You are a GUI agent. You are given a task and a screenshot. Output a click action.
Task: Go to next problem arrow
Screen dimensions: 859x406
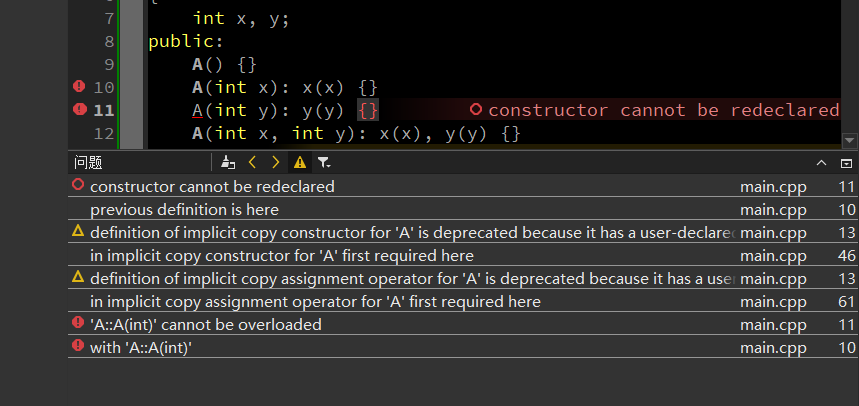[276, 162]
